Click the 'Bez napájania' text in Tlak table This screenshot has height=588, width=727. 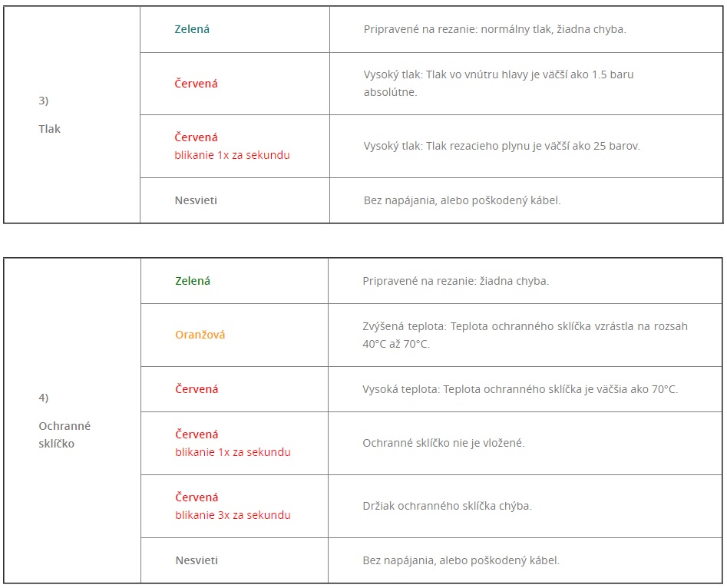462,200
